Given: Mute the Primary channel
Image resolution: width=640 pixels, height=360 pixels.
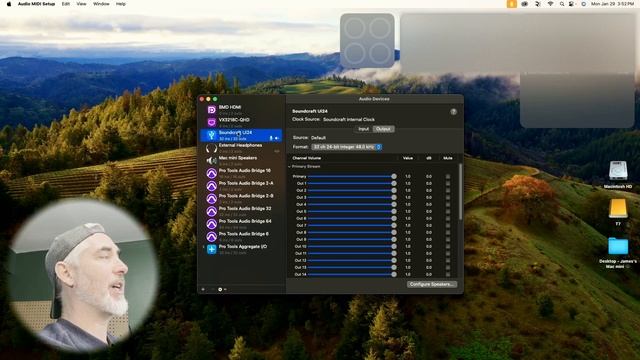Looking at the screenshot, I should tap(448, 177).
